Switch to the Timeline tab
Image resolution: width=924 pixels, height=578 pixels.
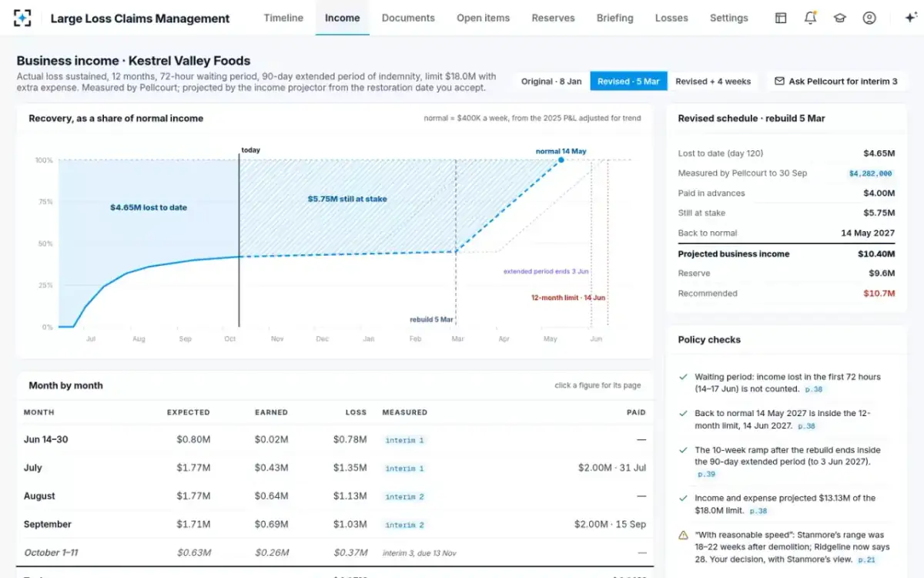click(x=283, y=18)
